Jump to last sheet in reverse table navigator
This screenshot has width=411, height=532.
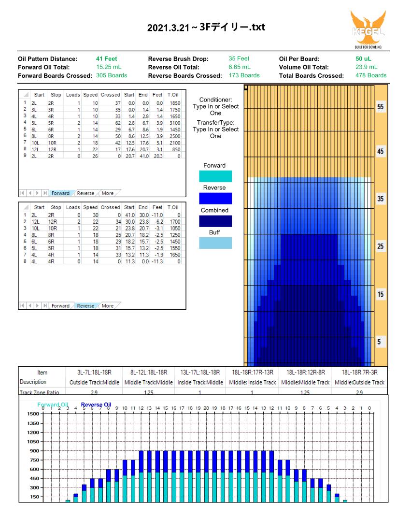pos(45,306)
